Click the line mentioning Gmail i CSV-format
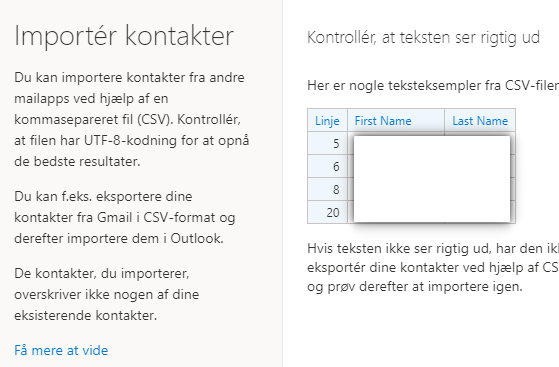 [x=125, y=217]
